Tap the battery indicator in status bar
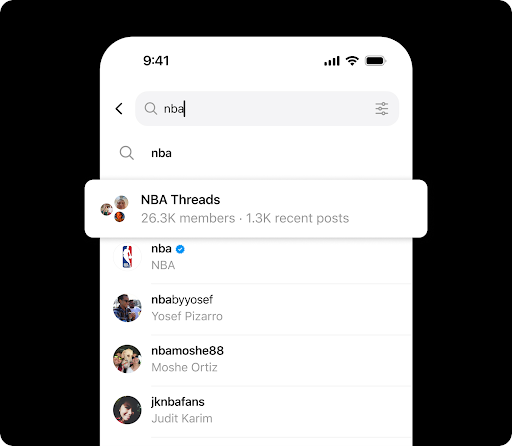This screenshot has width=512, height=446. (x=375, y=61)
